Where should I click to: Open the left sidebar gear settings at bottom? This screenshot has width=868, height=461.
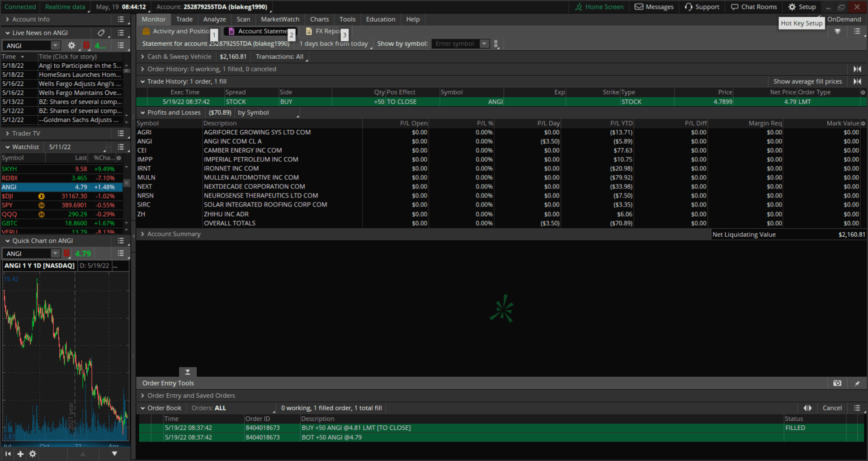tap(33, 454)
